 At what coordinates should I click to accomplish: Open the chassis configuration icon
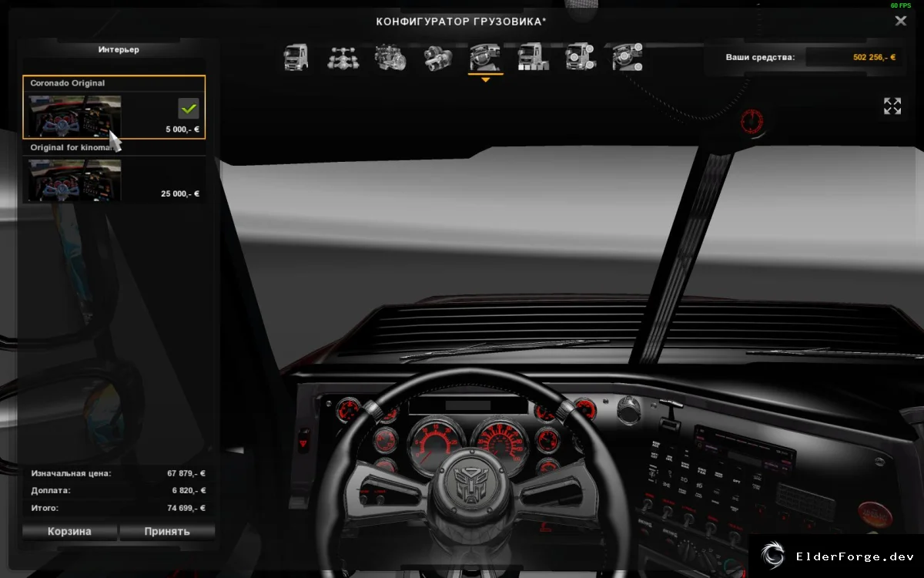click(343, 58)
